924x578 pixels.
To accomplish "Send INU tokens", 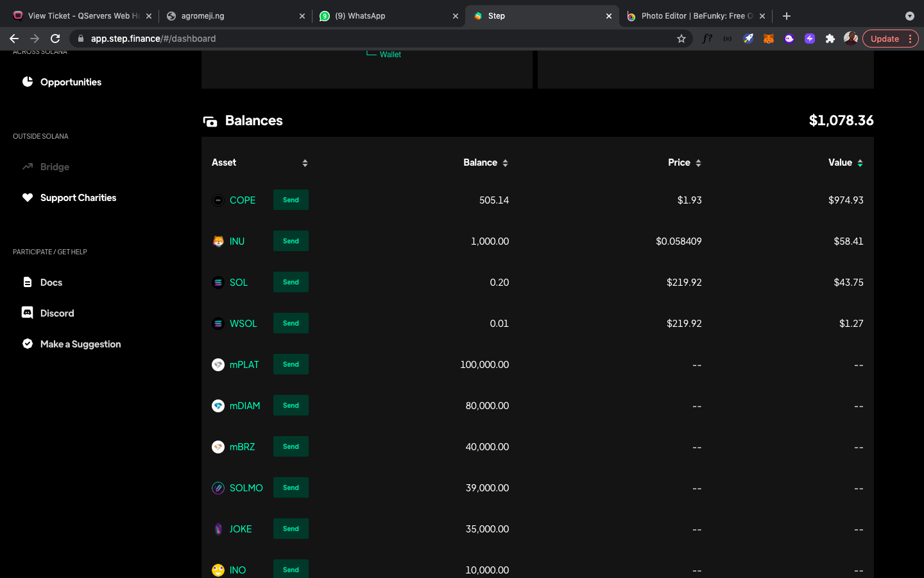I will pyautogui.click(x=291, y=241).
